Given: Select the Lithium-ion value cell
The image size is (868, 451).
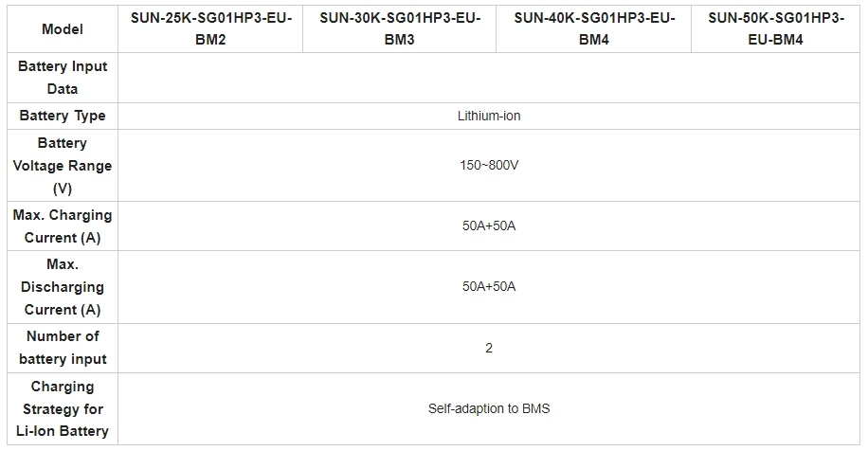Looking at the screenshot, I should 488,116.
